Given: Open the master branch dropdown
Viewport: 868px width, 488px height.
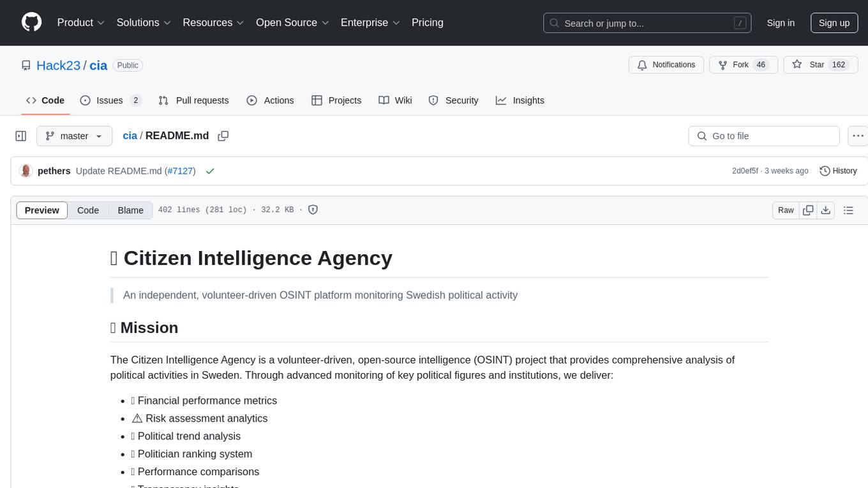Looking at the screenshot, I should [x=74, y=136].
